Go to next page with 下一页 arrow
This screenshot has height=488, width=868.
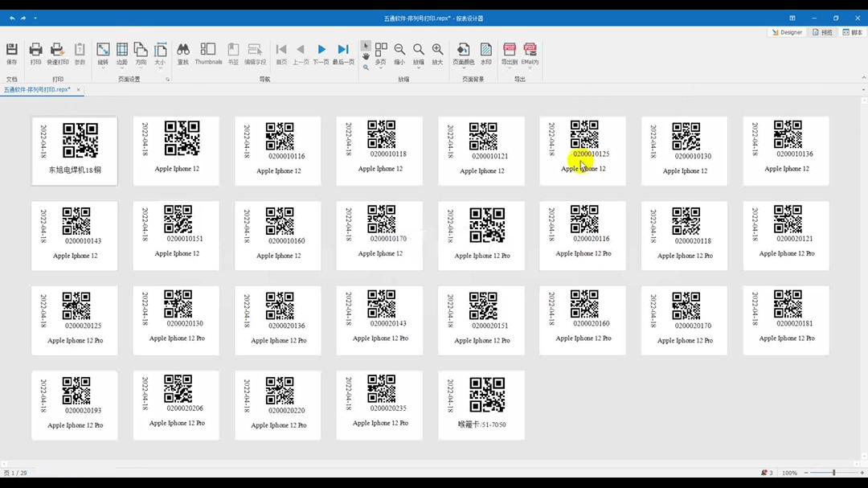321,50
